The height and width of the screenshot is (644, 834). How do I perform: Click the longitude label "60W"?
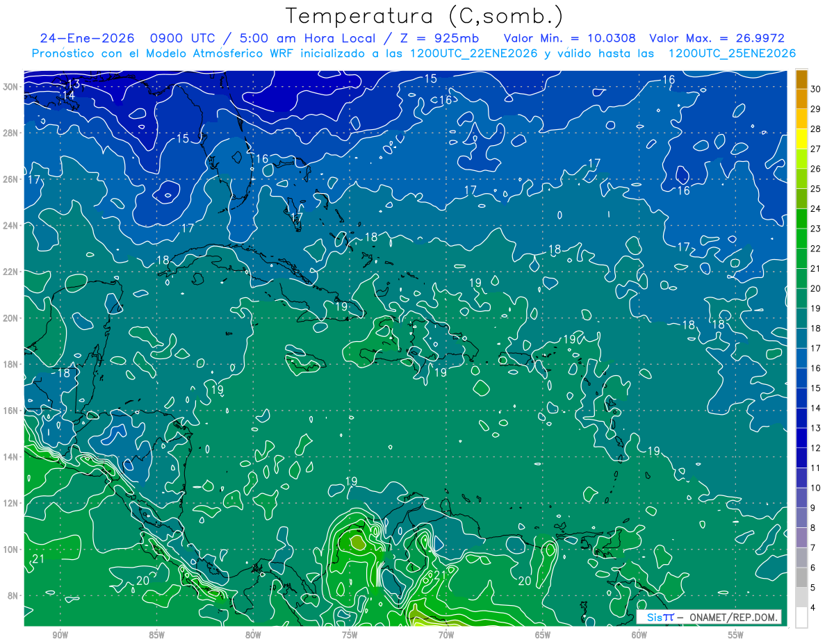[639, 636]
